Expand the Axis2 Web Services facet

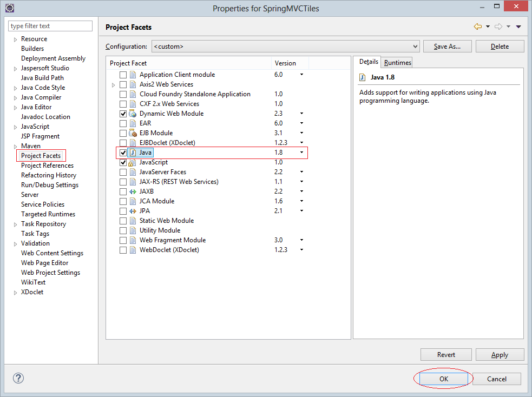(x=113, y=85)
